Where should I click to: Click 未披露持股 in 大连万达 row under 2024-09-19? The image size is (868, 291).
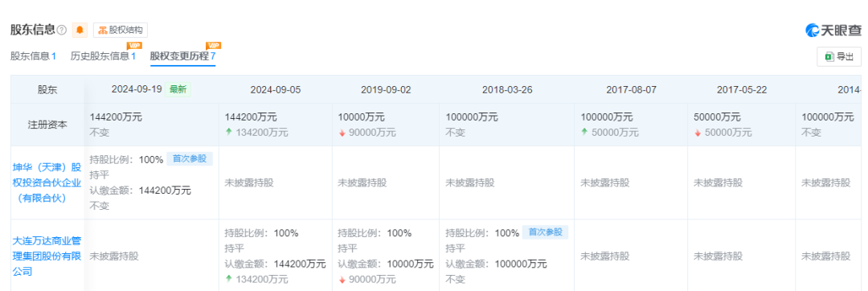tap(114, 256)
